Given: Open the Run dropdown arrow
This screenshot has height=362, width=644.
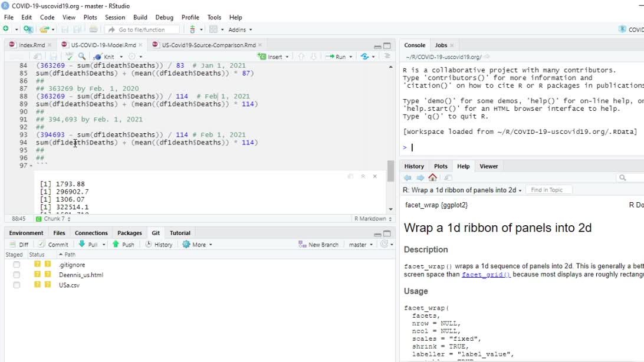Looking at the screenshot, I should point(351,57).
